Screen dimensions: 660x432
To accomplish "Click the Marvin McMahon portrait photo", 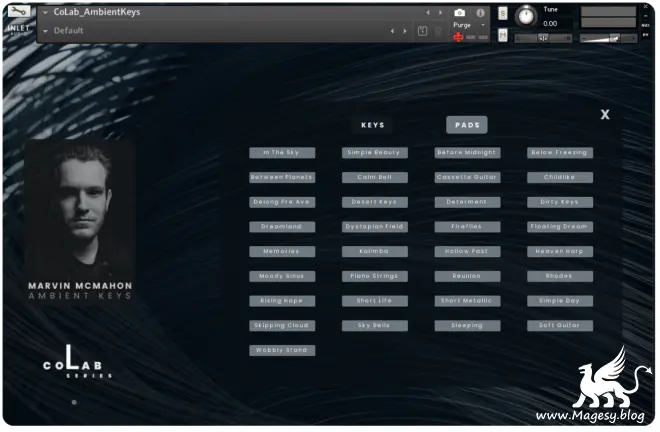I will [80, 207].
